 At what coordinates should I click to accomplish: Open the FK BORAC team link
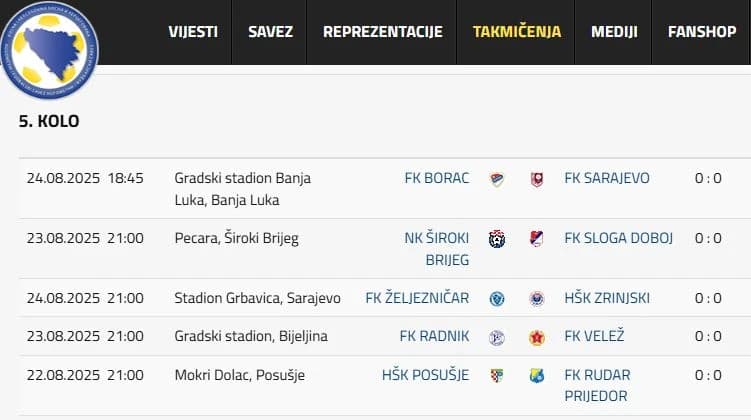[437, 178]
